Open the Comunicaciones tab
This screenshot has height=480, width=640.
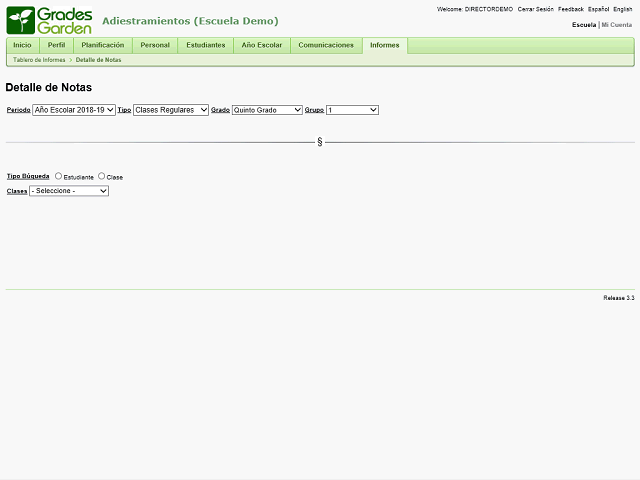point(326,45)
